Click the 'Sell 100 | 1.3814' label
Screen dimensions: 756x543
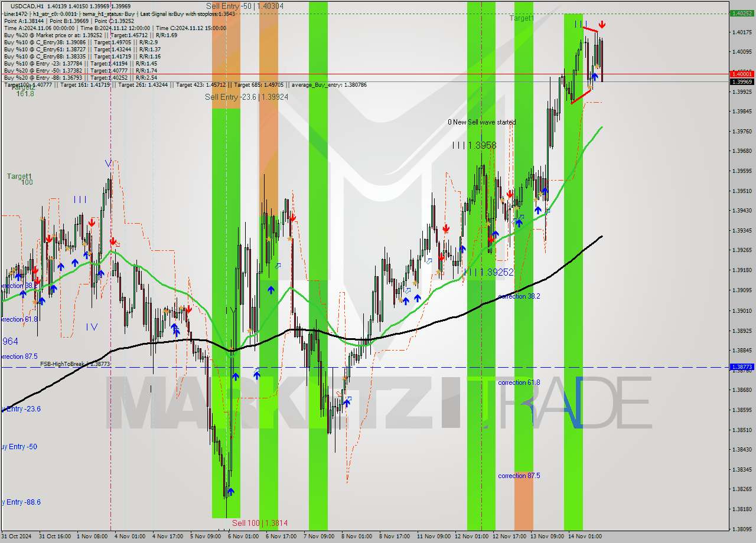tap(260, 523)
